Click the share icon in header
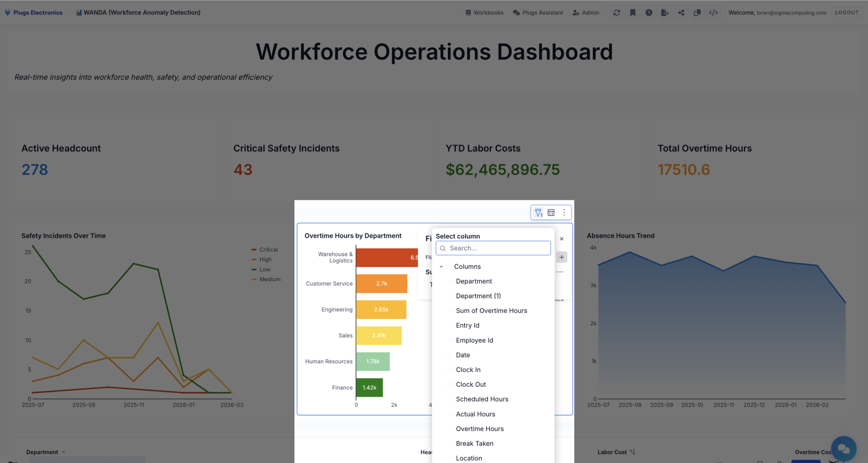 (x=681, y=12)
